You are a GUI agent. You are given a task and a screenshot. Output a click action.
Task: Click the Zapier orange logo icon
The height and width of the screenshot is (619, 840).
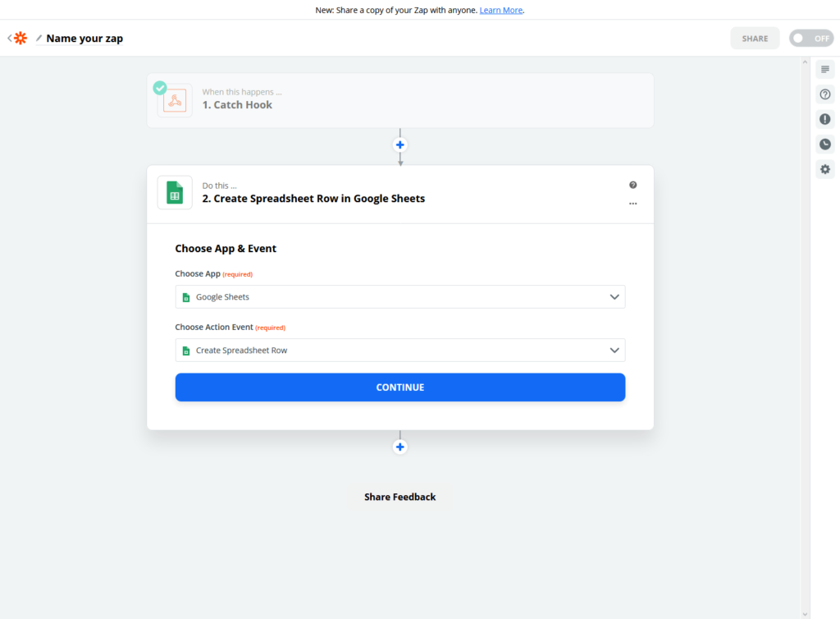21,38
